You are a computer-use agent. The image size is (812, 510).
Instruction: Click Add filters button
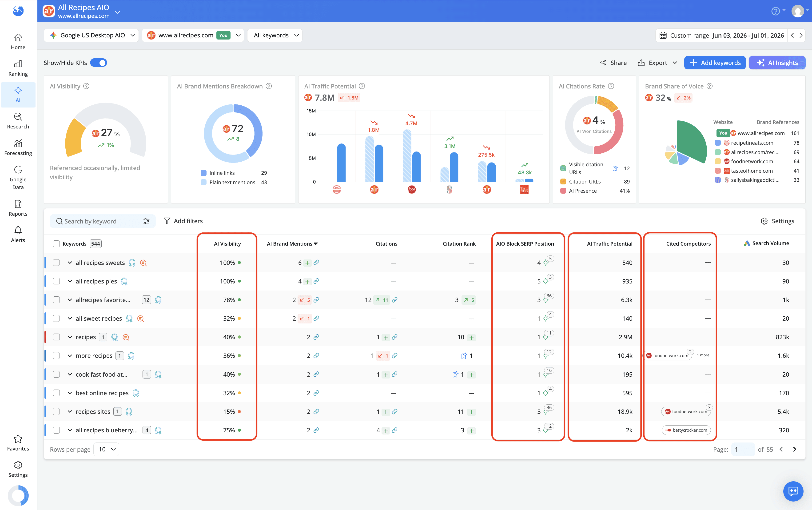tap(183, 221)
